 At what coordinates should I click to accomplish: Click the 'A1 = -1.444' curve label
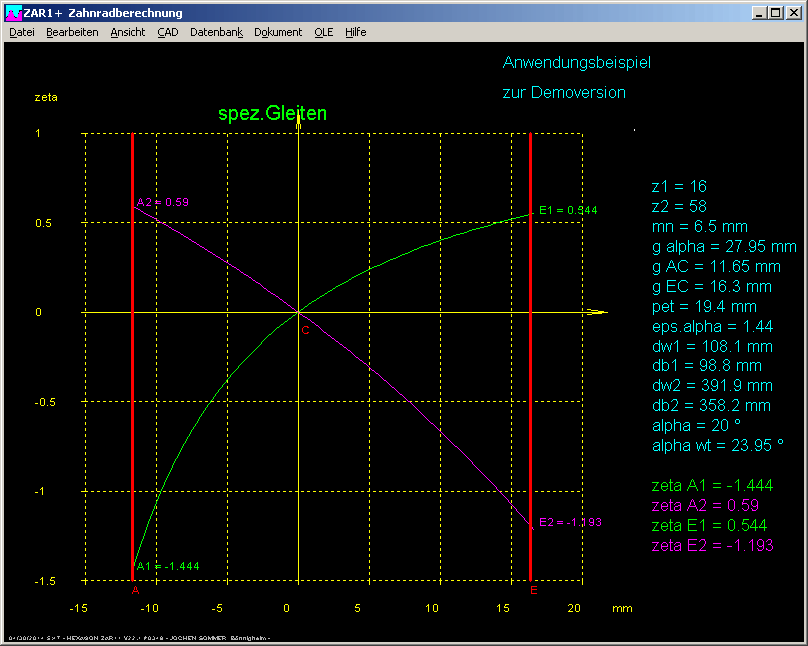tap(168, 566)
